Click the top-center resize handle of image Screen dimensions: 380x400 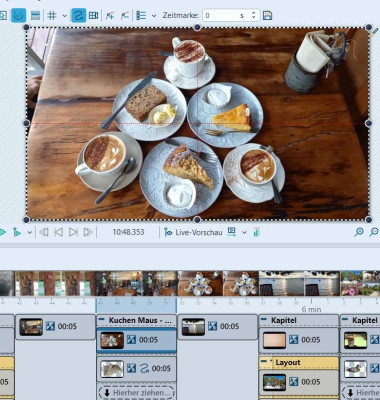point(197,27)
